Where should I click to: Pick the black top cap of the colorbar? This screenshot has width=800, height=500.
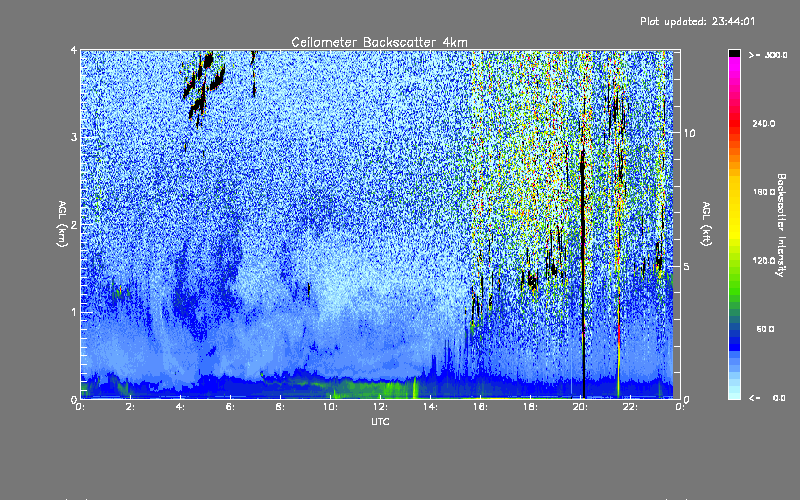point(734,53)
